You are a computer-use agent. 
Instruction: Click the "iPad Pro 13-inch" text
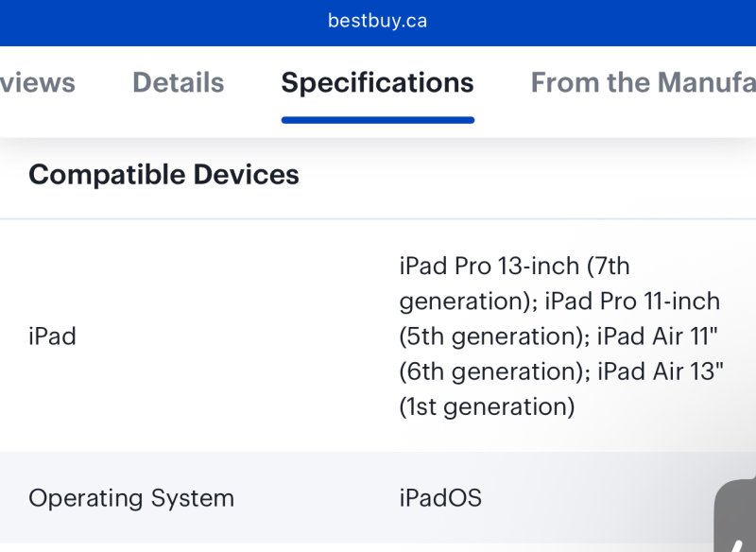(x=490, y=267)
